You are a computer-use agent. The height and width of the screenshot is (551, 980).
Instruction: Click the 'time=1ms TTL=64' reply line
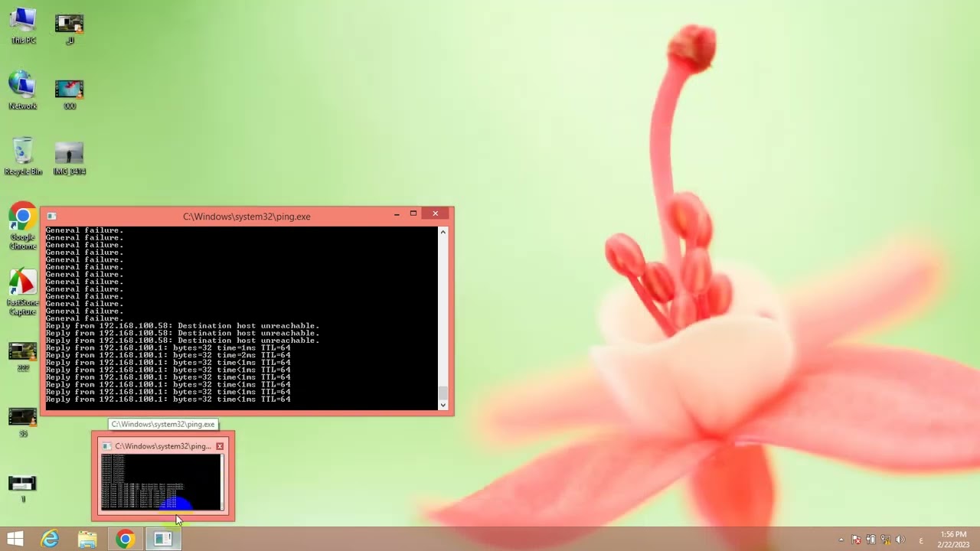(168, 348)
